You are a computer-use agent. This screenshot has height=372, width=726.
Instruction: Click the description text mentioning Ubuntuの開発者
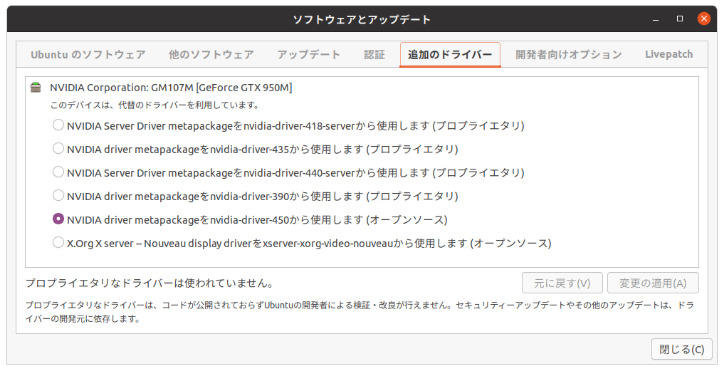click(x=359, y=312)
